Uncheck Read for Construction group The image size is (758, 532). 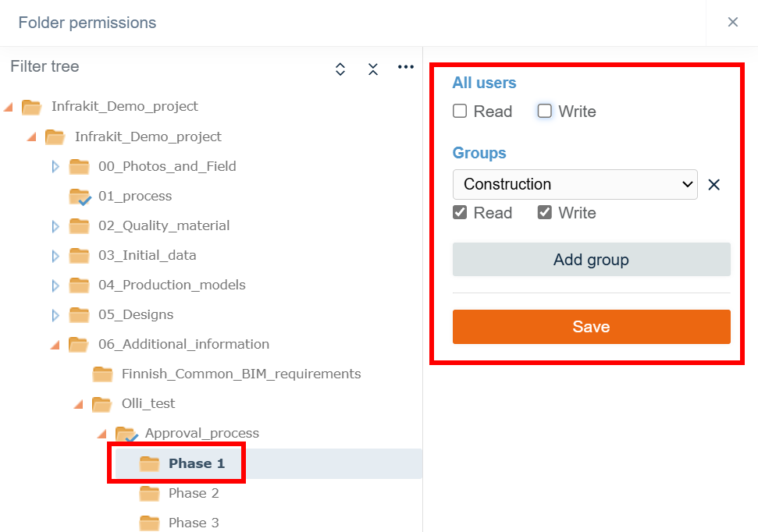coord(460,213)
